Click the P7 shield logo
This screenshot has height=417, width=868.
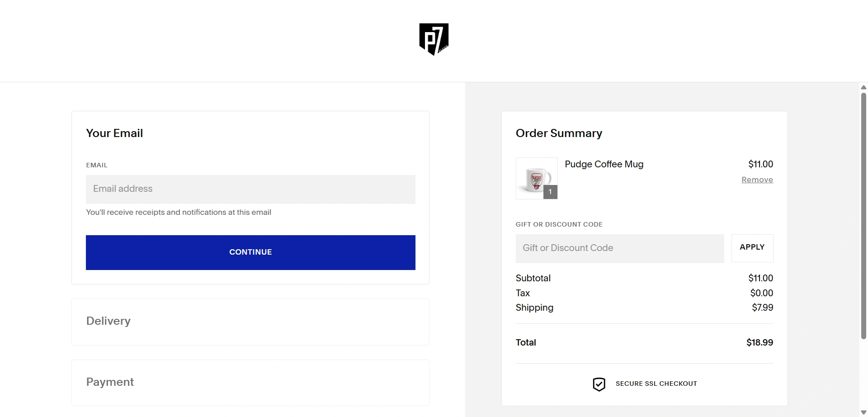(x=434, y=39)
